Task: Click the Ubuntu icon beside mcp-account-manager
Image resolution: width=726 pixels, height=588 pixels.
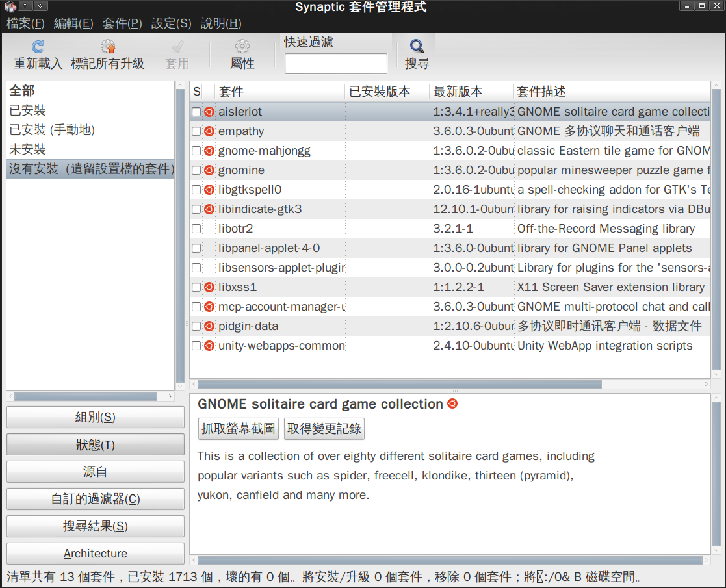Action: point(209,307)
